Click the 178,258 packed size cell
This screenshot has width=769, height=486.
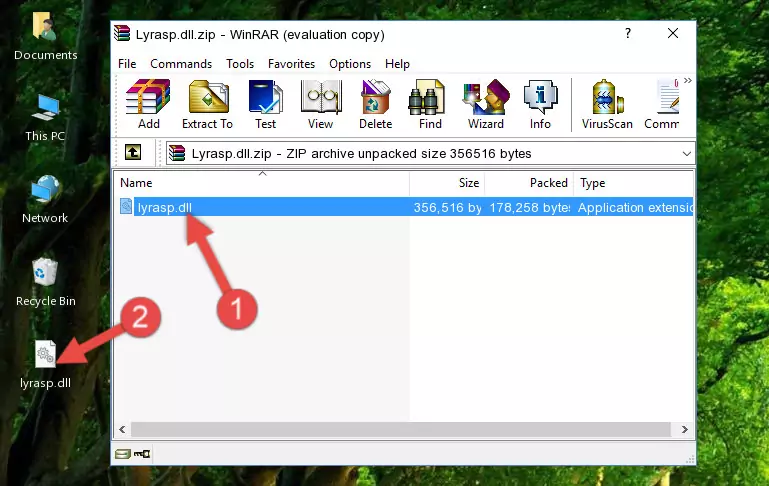(530, 207)
